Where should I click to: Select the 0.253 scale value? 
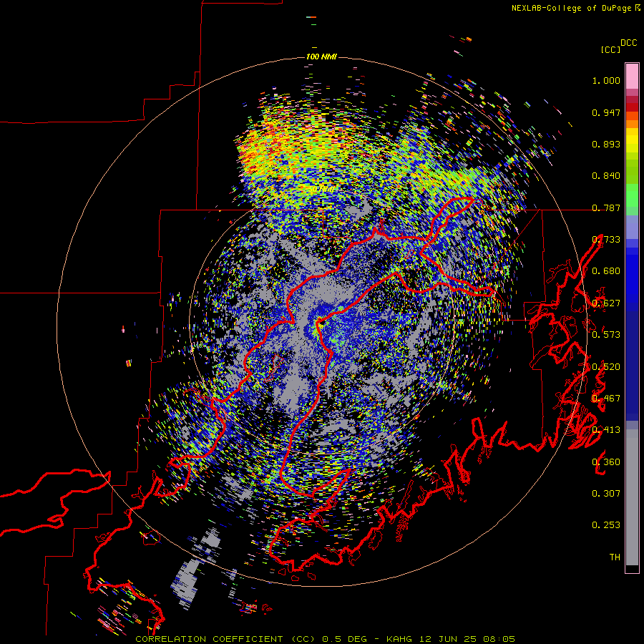click(x=606, y=525)
